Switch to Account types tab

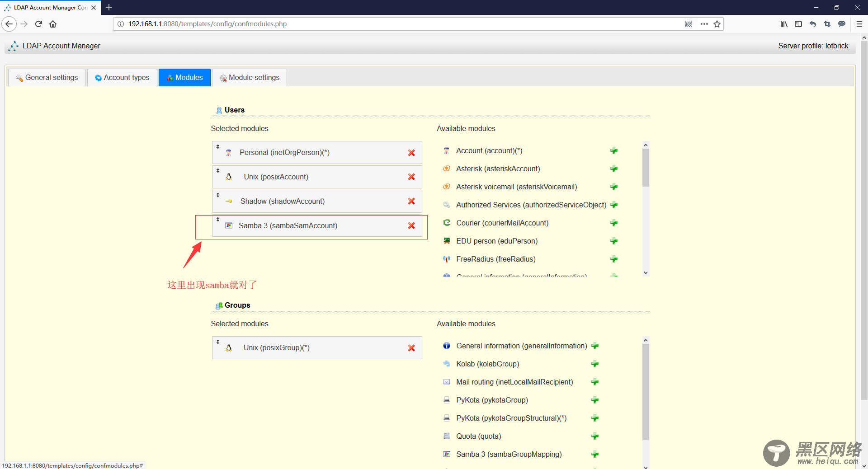tap(122, 78)
